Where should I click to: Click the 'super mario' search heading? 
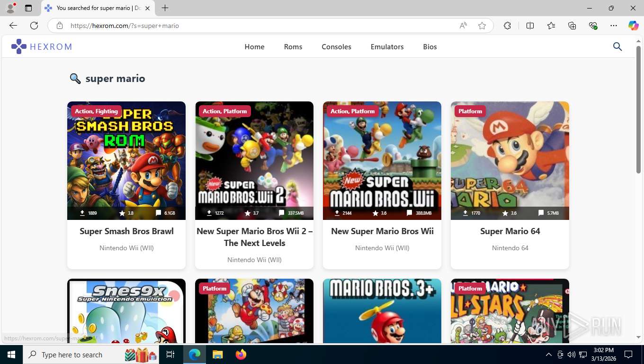115,79
